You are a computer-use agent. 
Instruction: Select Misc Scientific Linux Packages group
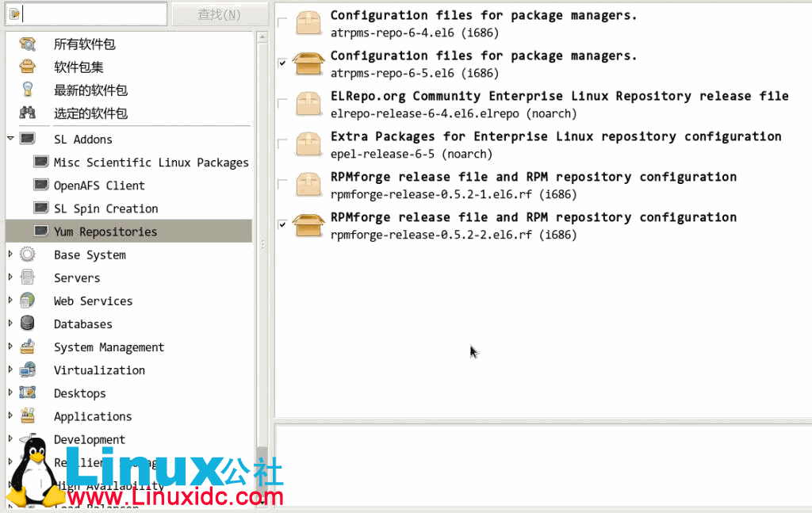pos(151,163)
